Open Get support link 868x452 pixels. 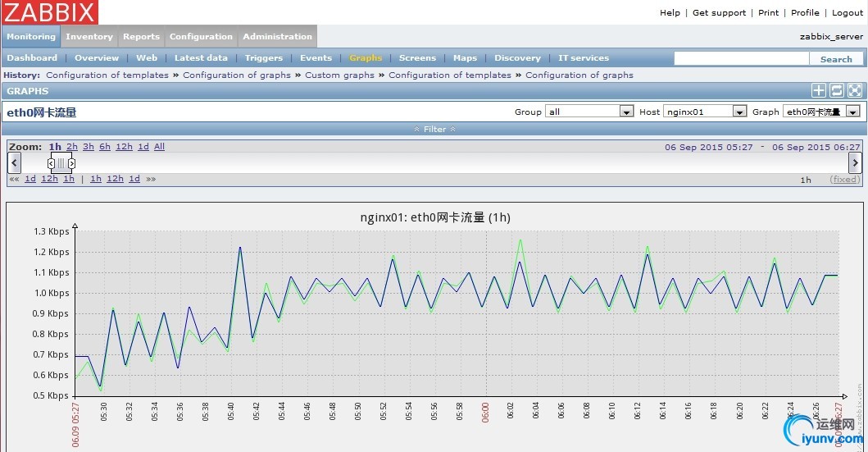(719, 13)
